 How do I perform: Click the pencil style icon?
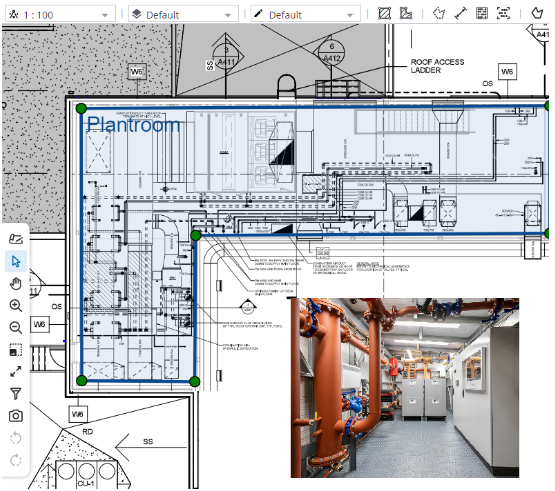coord(258,14)
